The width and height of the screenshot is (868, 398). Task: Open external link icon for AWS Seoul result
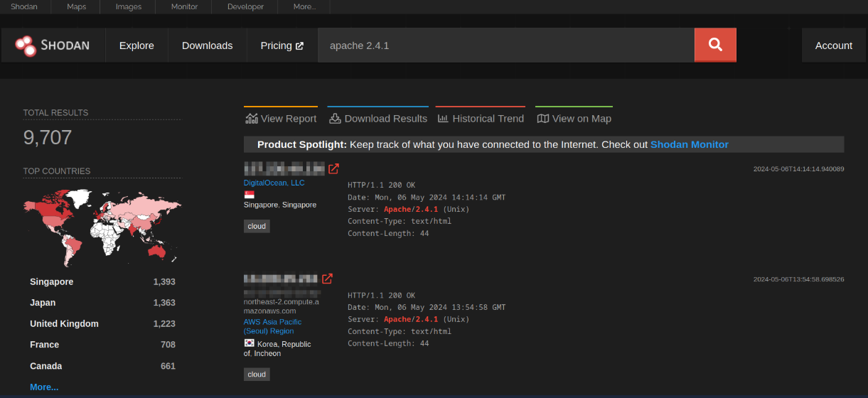click(327, 279)
